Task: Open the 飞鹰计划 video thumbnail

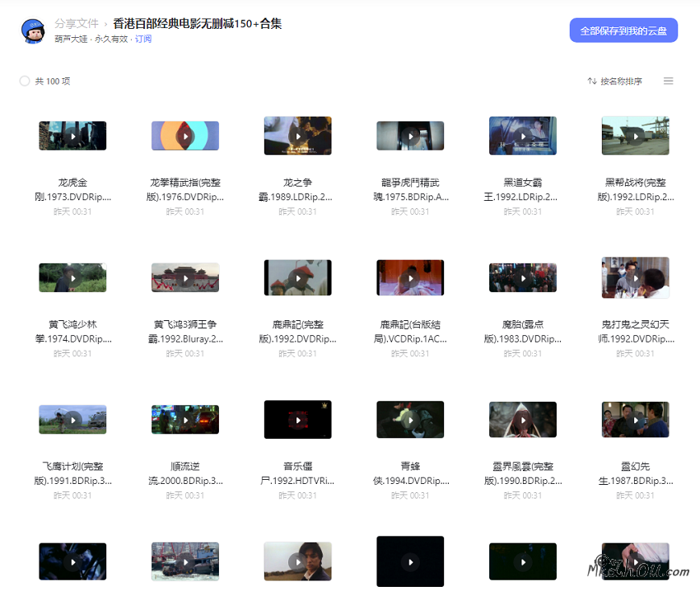Action: pos(72,419)
